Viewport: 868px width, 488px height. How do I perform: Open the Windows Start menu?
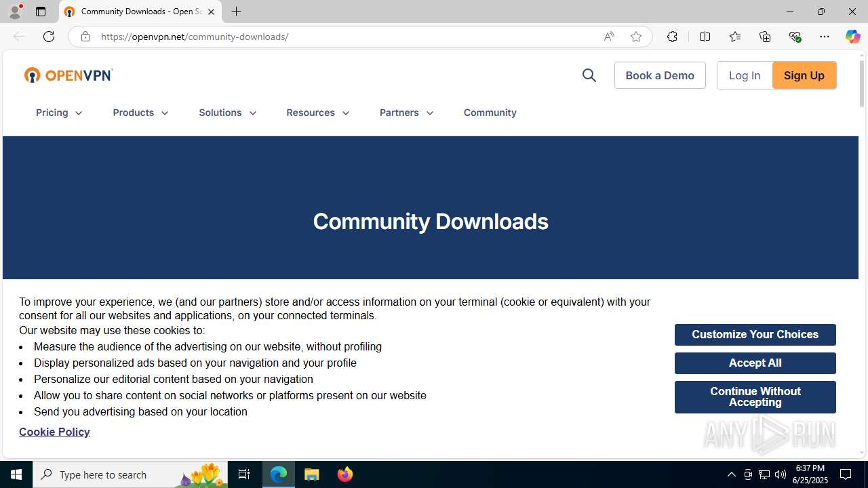click(16, 474)
